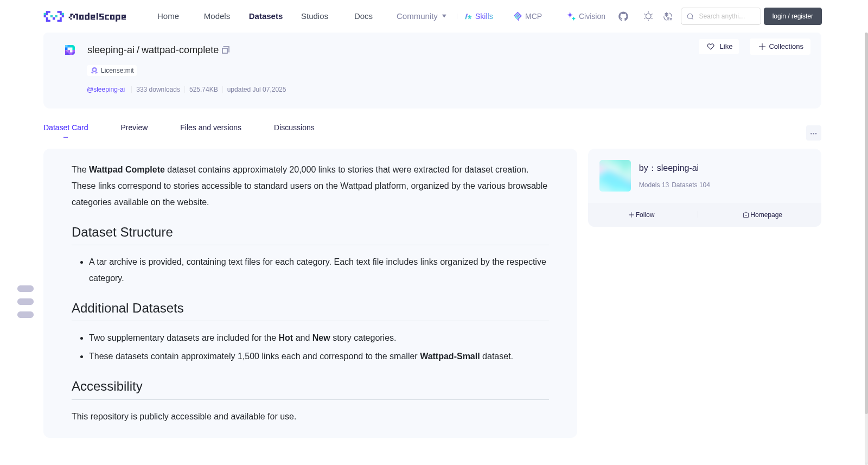This screenshot has width=868, height=465.
Task: Click the "525.74KB" size text
Action: pos(203,90)
